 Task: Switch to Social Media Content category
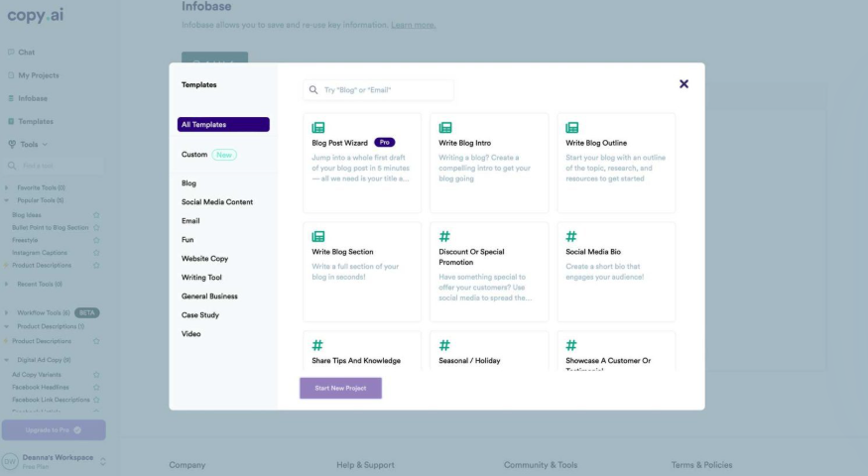[x=217, y=202]
